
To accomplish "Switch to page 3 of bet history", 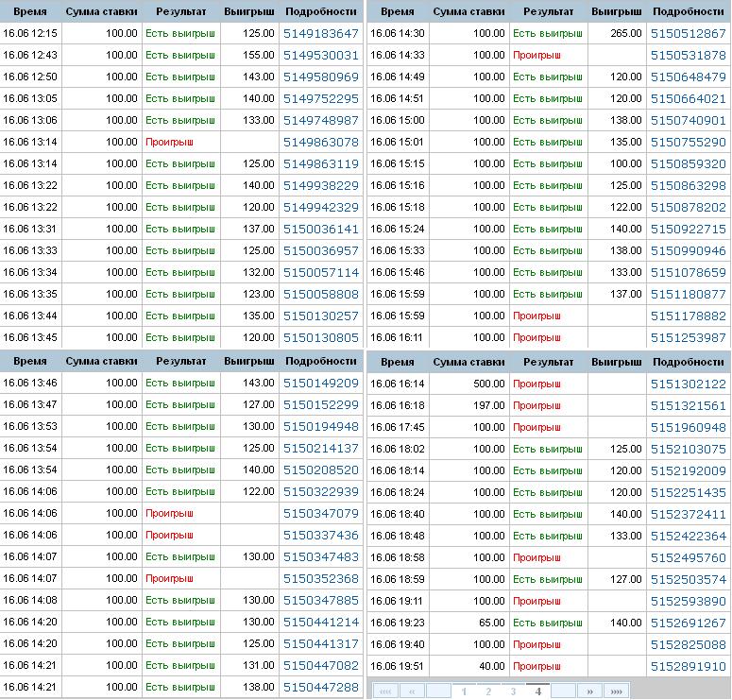I will pyautogui.click(x=513, y=691).
